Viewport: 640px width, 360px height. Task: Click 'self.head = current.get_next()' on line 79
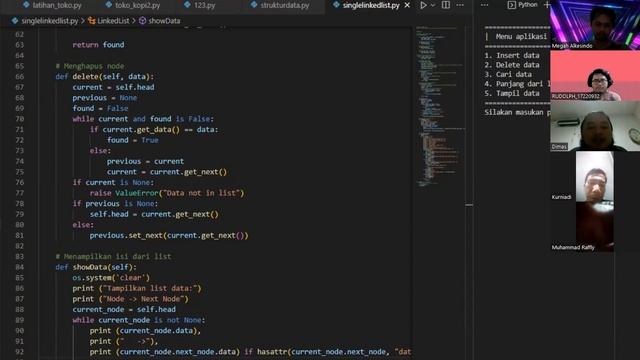tap(154, 214)
